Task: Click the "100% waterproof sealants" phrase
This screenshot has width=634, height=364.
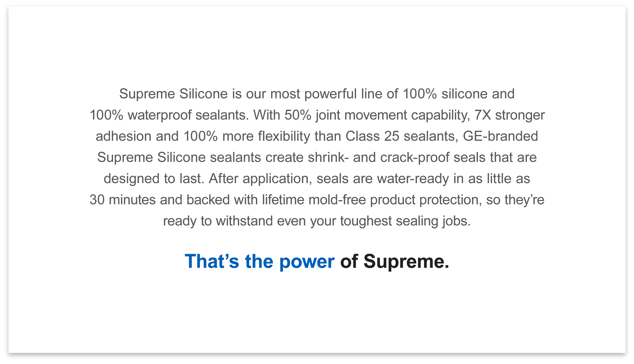Action: pos(169,115)
